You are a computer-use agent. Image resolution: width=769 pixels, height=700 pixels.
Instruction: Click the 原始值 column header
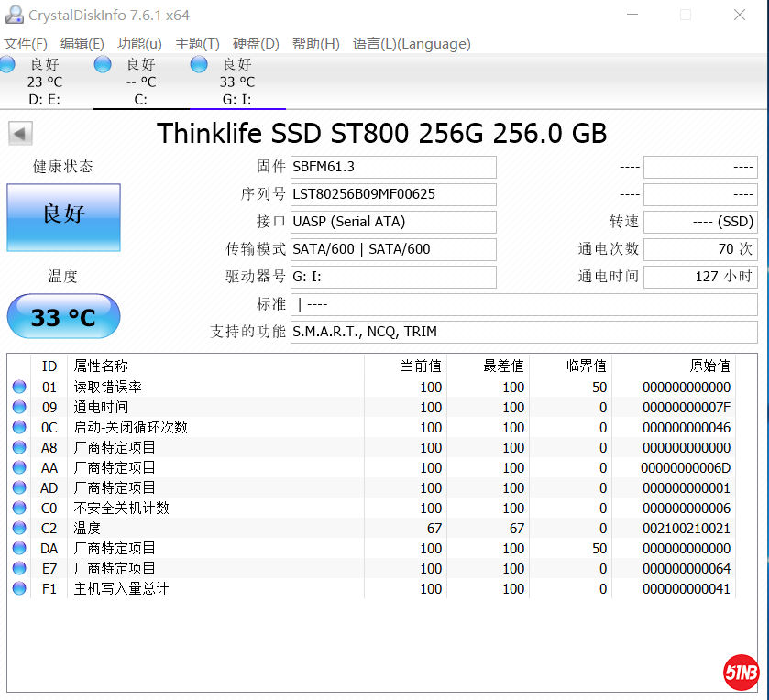[709, 366]
